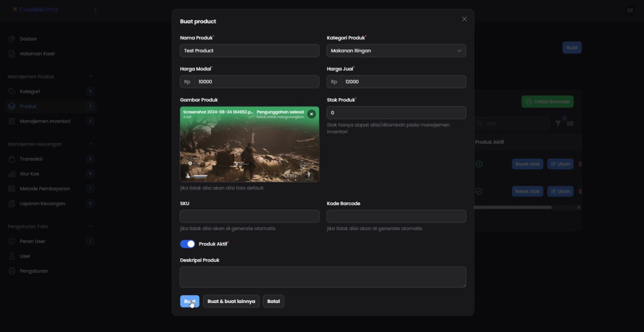
Task: Click the first row's active check icon
Action: 479,164
